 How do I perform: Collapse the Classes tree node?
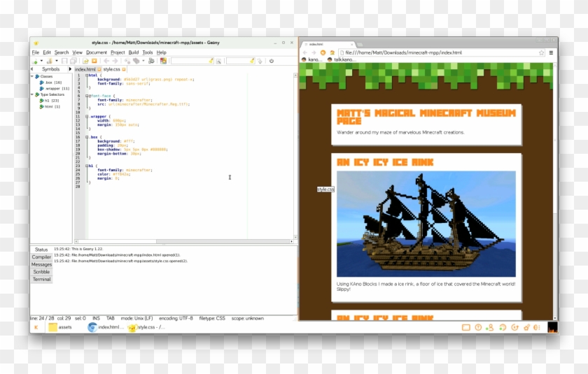coord(32,76)
